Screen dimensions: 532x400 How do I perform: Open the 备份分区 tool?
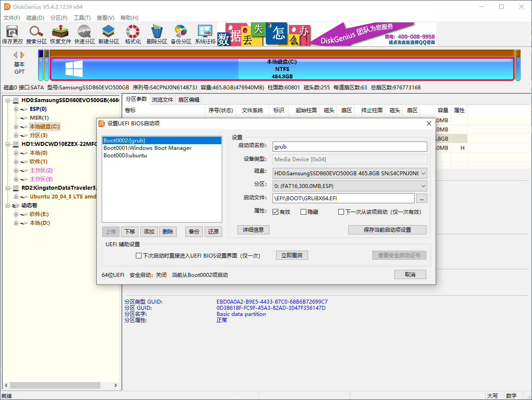tap(181, 35)
